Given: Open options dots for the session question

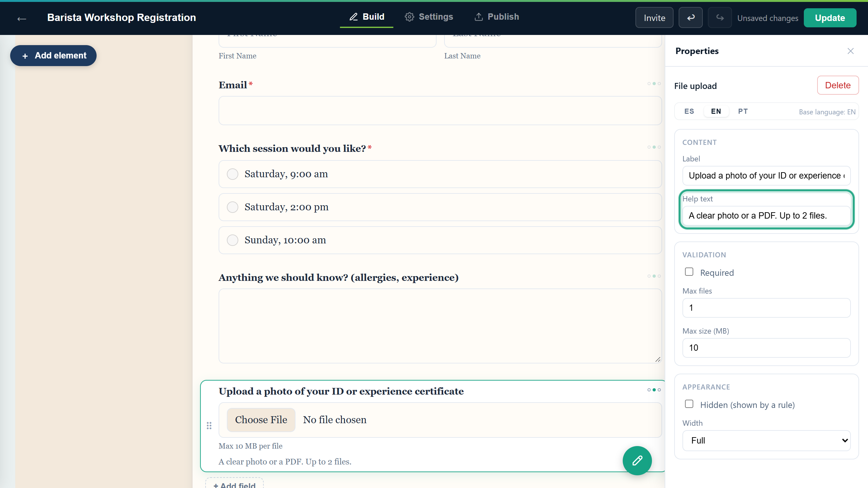Looking at the screenshot, I should [x=654, y=147].
